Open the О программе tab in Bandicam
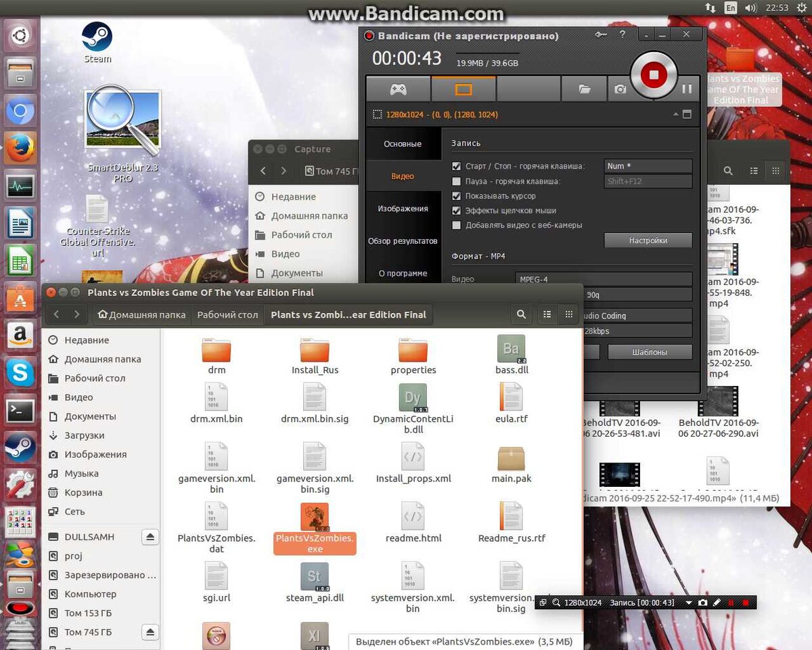 tap(403, 274)
